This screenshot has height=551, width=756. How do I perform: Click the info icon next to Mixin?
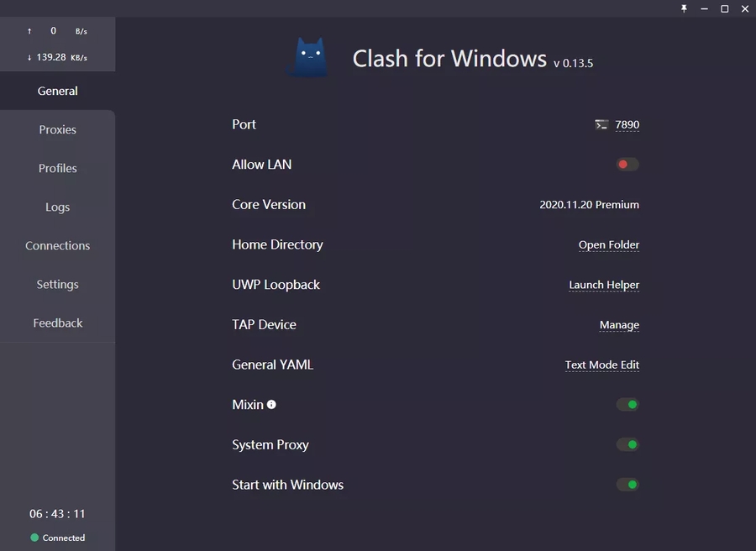coord(271,404)
